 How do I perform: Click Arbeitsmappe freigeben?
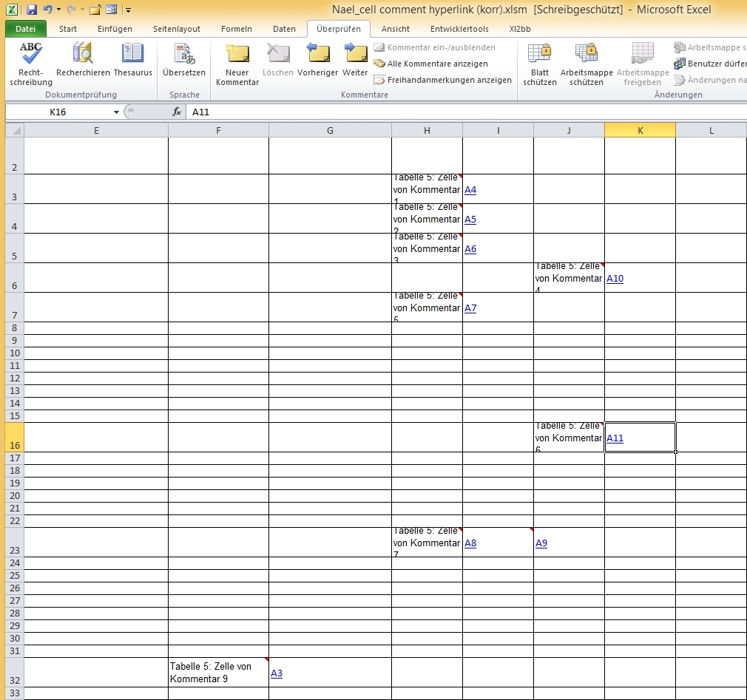pyautogui.click(x=643, y=64)
